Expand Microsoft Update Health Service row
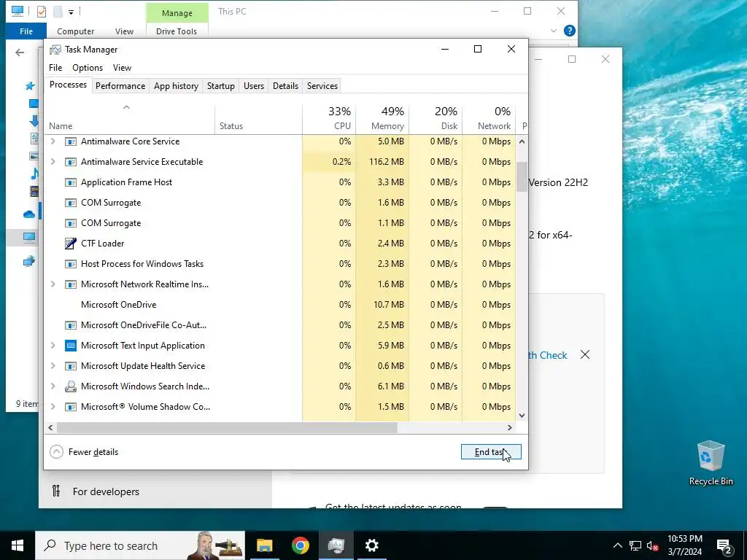The height and width of the screenshot is (560, 747). (53, 366)
